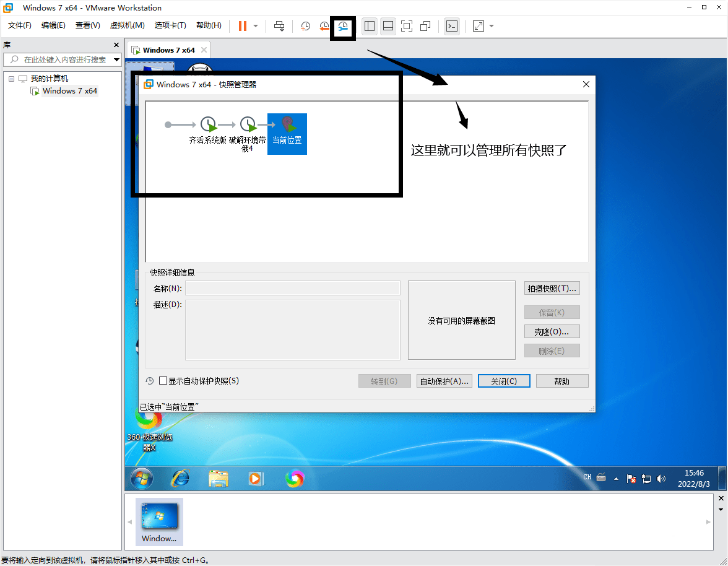Image resolution: width=728 pixels, height=566 pixels.
Task: Select the 破解环境带俄4 snapshot node
Action: point(248,134)
